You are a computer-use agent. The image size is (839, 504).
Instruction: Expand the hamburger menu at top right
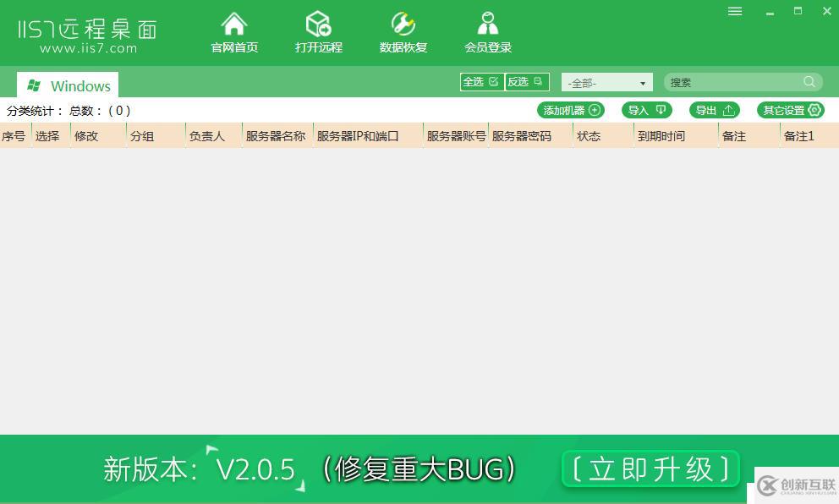coord(734,12)
